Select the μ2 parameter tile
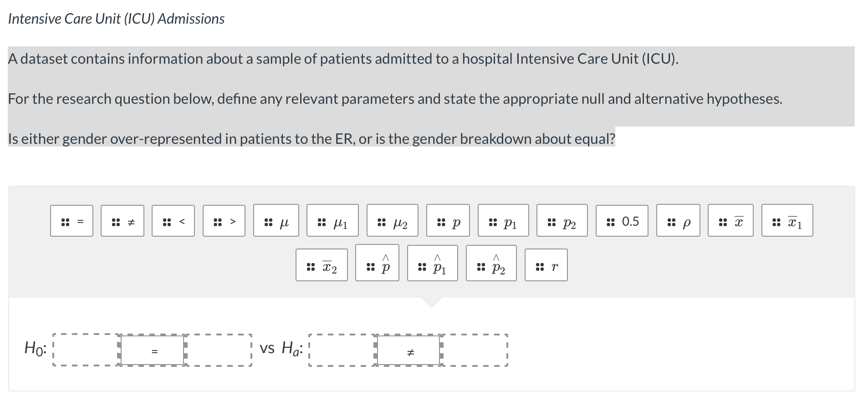This screenshot has height=416, width=868. click(392, 221)
